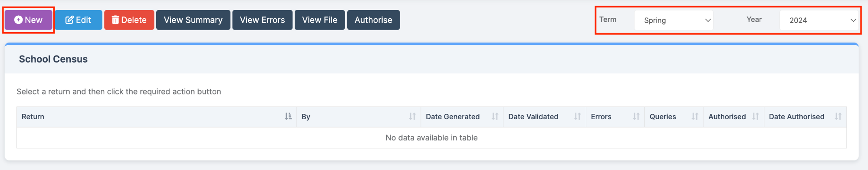
Task: Sort table by Date Generated arrows
Action: tap(495, 117)
